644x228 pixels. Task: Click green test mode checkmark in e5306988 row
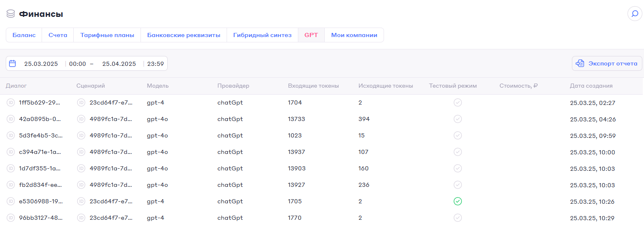point(457,201)
